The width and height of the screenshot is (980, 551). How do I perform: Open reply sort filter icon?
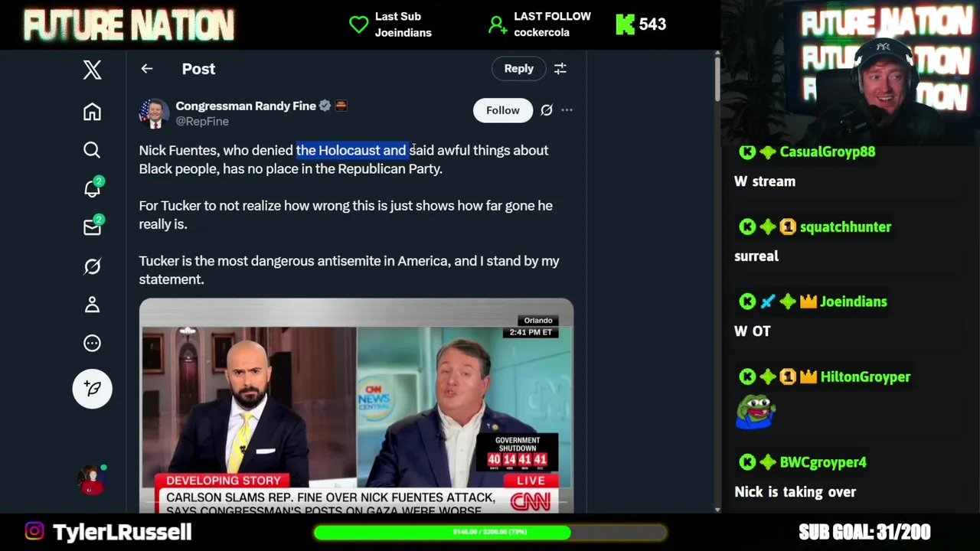click(x=560, y=69)
